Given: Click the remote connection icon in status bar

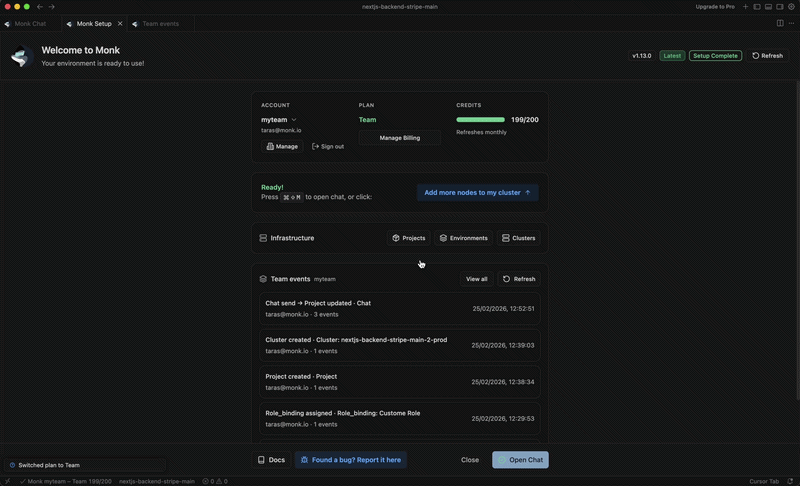Looking at the screenshot, I should pyautogui.click(x=7, y=481).
